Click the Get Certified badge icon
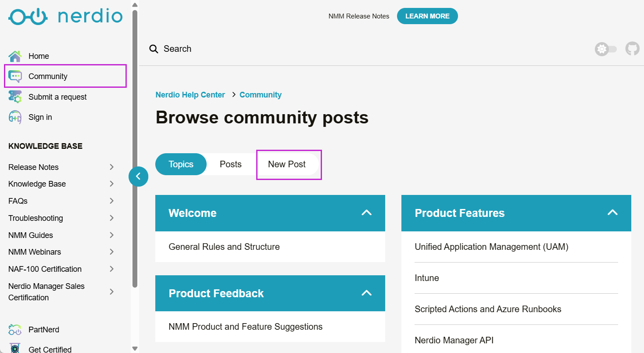The width and height of the screenshot is (644, 353). tap(15, 348)
